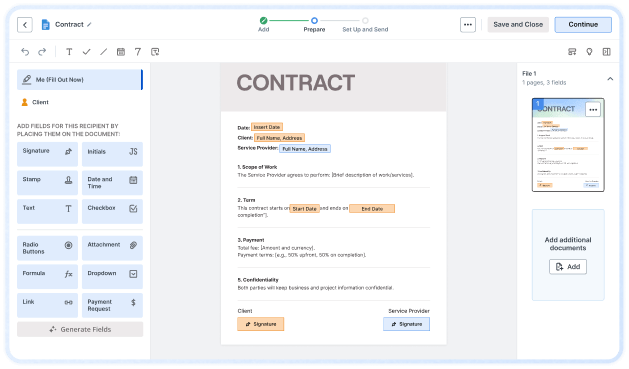629x369 pixels.
Task: Add the Formula field
Action: click(47, 276)
